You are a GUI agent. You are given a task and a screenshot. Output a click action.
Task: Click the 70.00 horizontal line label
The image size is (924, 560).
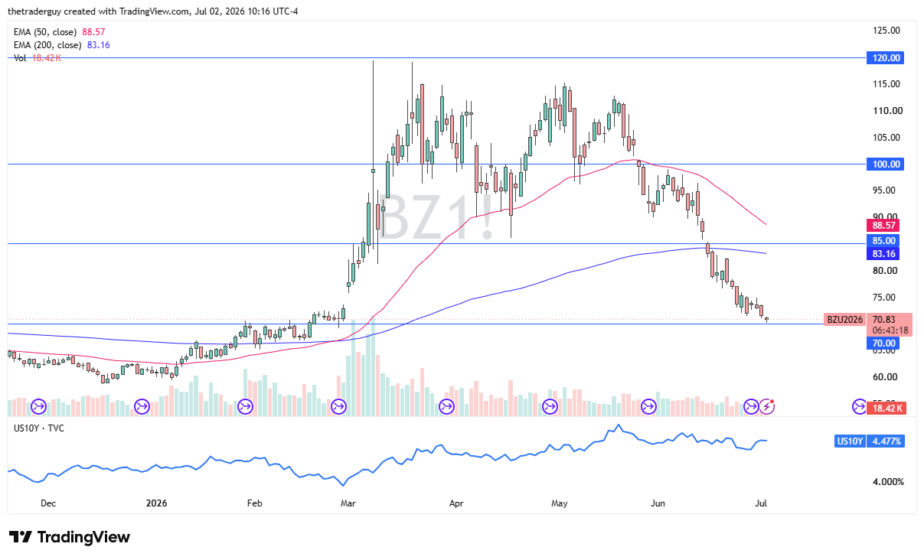click(884, 343)
